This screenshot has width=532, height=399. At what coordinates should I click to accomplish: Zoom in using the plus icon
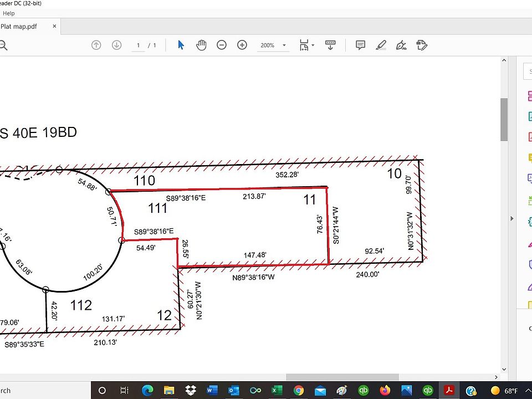(242, 45)
